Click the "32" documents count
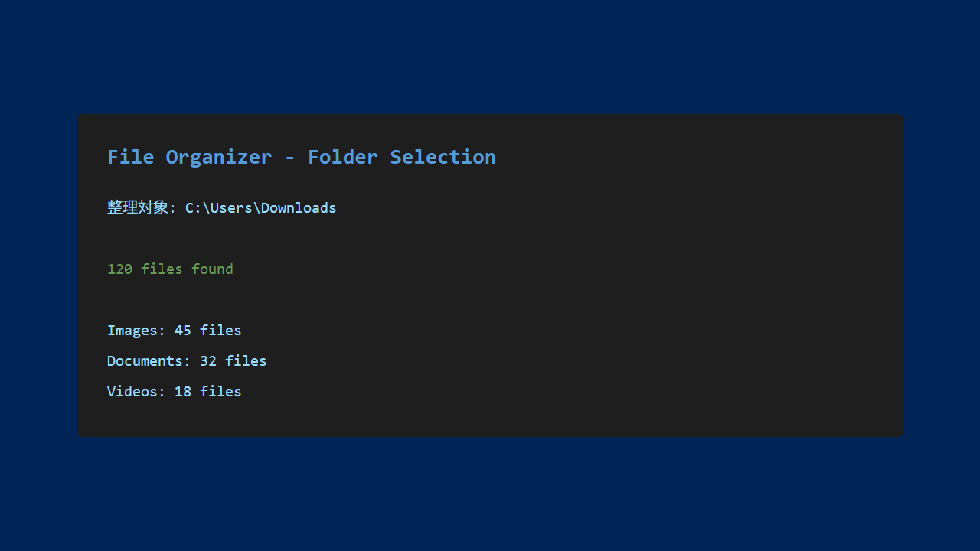This screenshot has height=551, width=980. click(207, 361)
